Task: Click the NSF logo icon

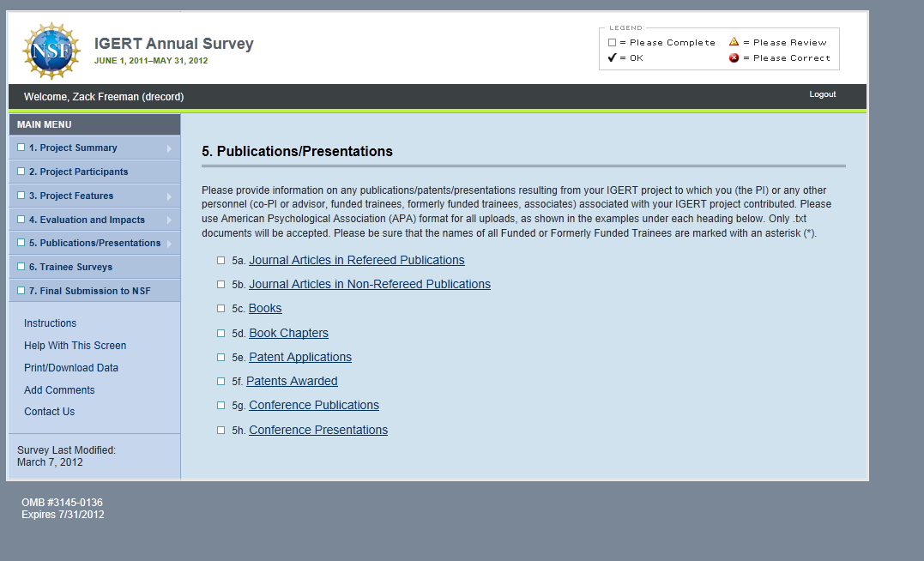Action: coord(51,51)
